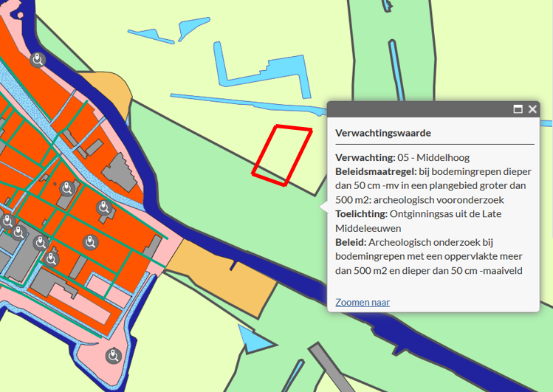Maximize the Verwachtingswaarde popup
Screen dimensions: 553x392
pos(518,109)
